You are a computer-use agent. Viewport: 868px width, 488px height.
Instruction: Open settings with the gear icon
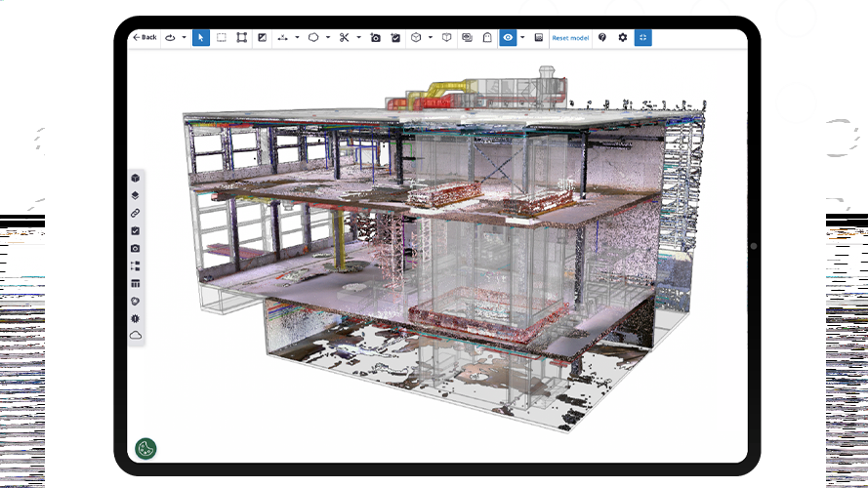tap(623, 38)
